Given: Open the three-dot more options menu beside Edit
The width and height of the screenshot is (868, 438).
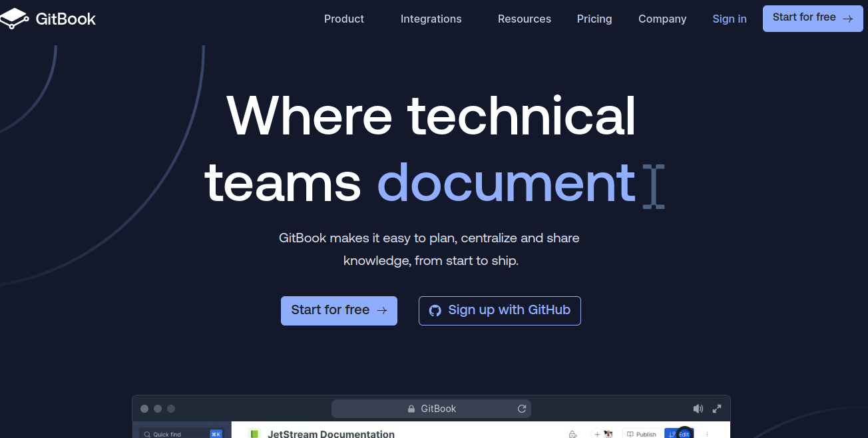Looking at the screenshot, I should pyautogui.click(x=708, y=433).
